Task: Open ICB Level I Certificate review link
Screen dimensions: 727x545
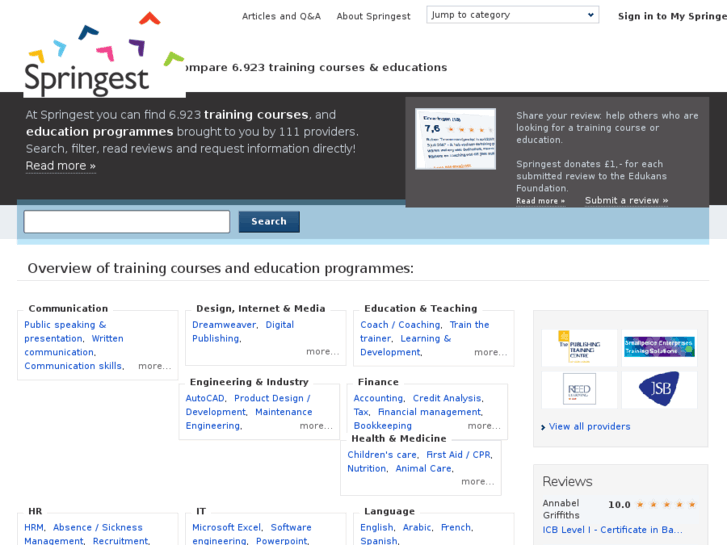Action: (x=612, y=530)
